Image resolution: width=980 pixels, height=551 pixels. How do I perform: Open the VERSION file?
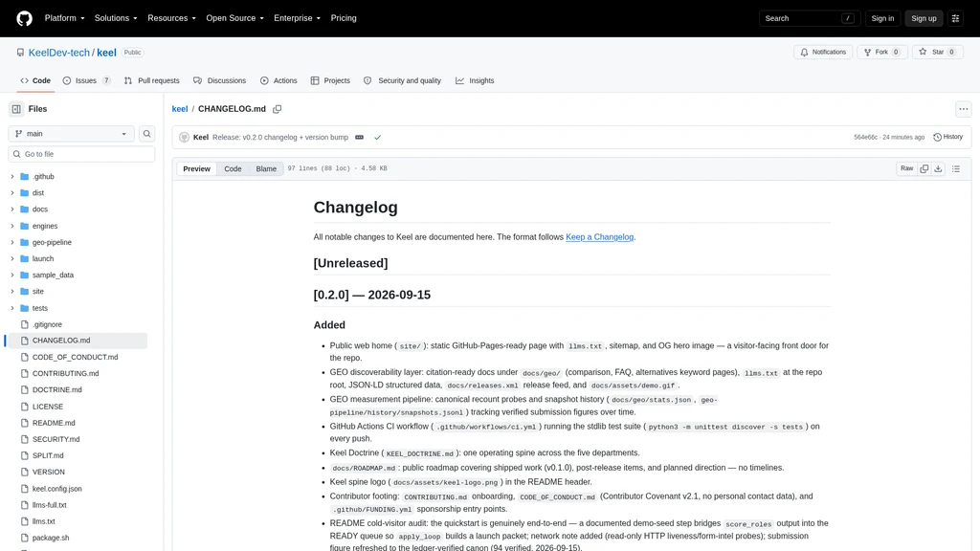48,473
